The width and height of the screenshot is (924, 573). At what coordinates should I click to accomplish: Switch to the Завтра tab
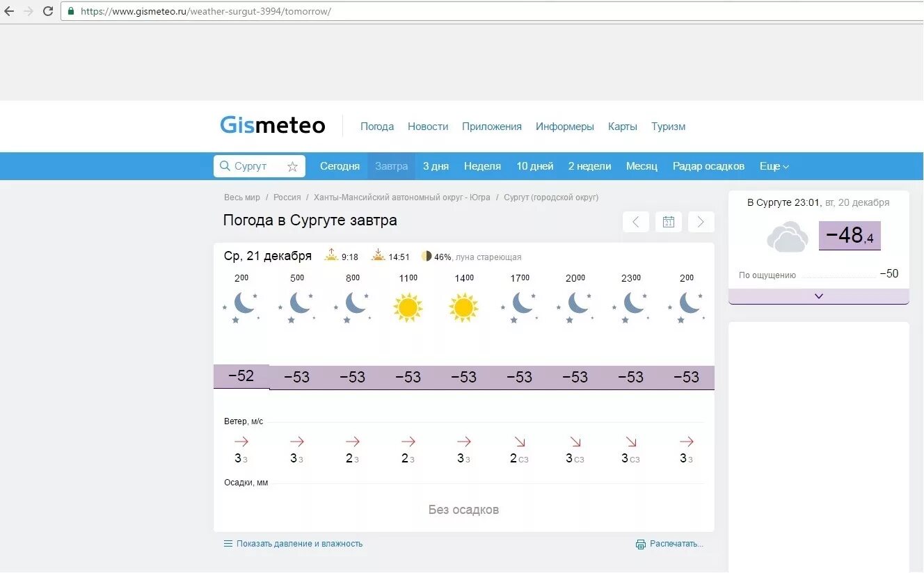tap(392, 166)
